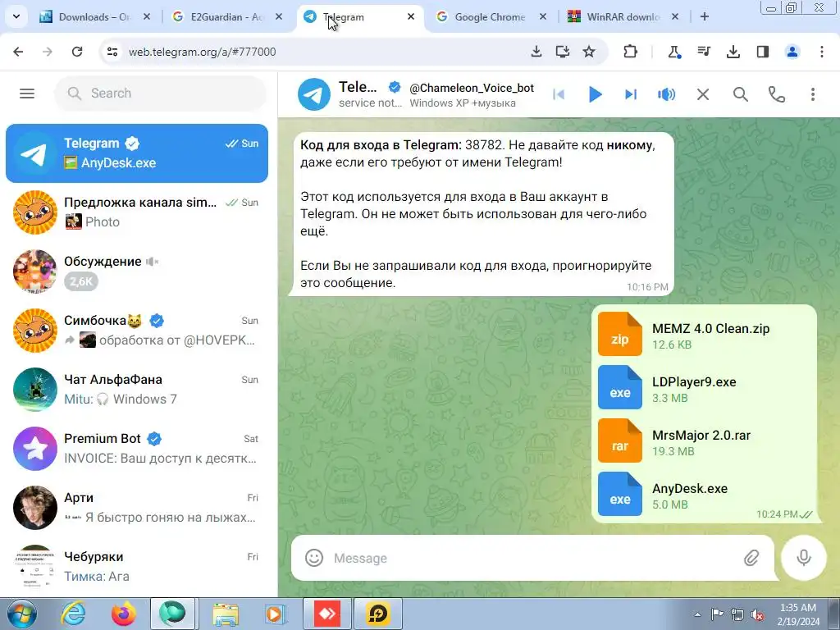Image resolution: width=840 pixels, height=630 pixels.
Task: Click @Chameleon_Voice_bot track title
Action: point(472,89)
